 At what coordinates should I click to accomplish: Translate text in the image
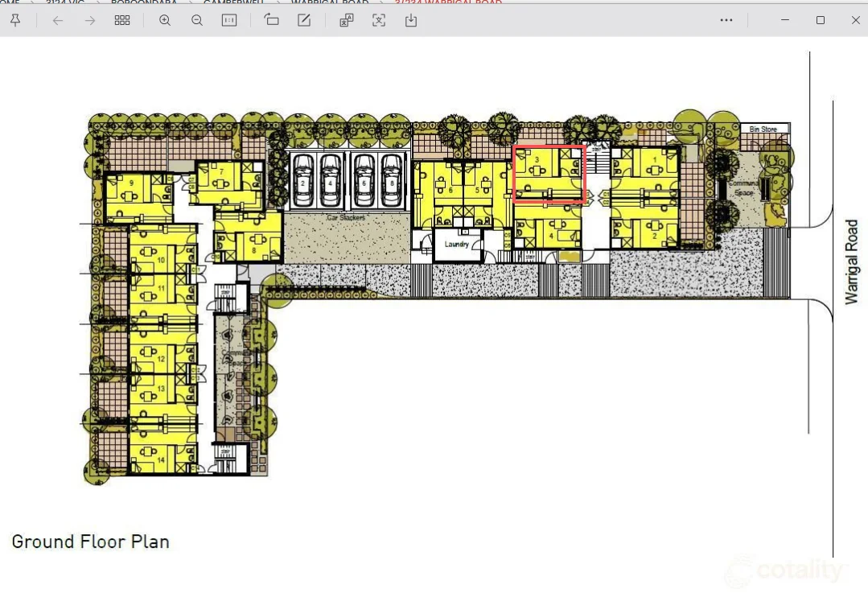pos(347,20)
